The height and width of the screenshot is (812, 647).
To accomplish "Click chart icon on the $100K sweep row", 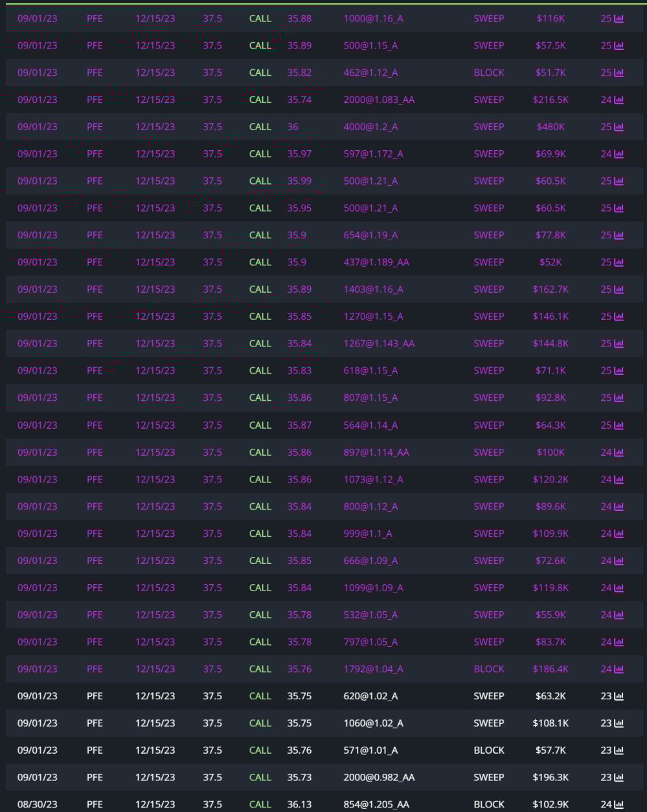I will click(x=619, y=452).
